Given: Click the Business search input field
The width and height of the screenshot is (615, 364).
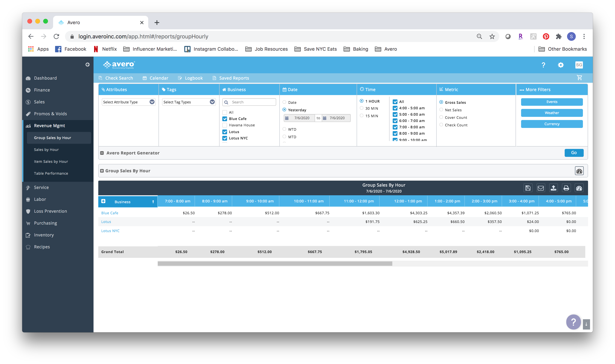Looking at the screenshot, I should (x=253, y=102).
